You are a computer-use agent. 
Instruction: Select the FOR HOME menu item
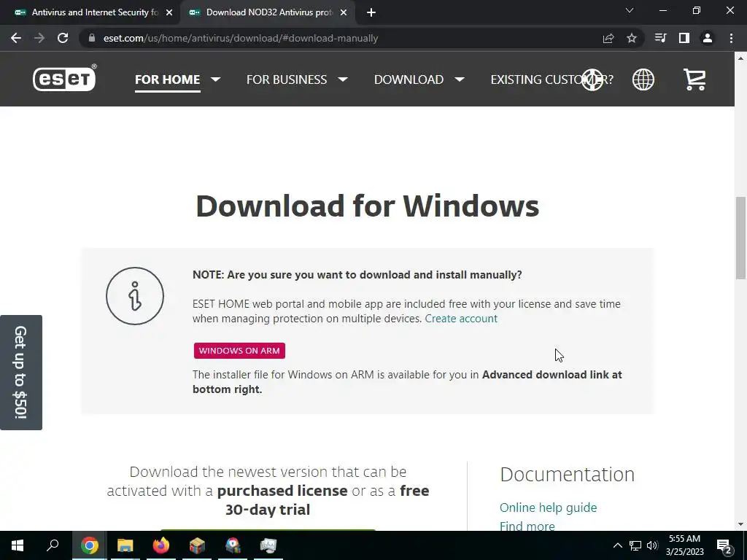tap(167, 79)
